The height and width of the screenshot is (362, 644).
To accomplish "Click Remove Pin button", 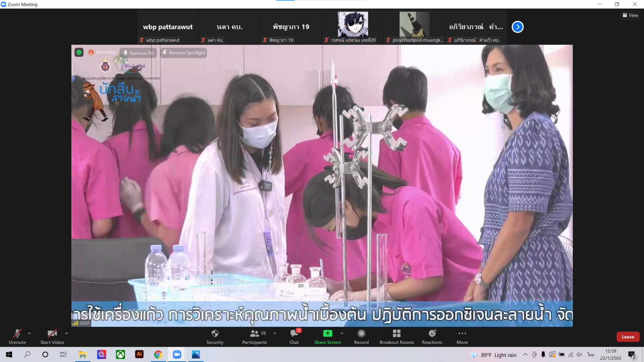I will tap(138, 53).
